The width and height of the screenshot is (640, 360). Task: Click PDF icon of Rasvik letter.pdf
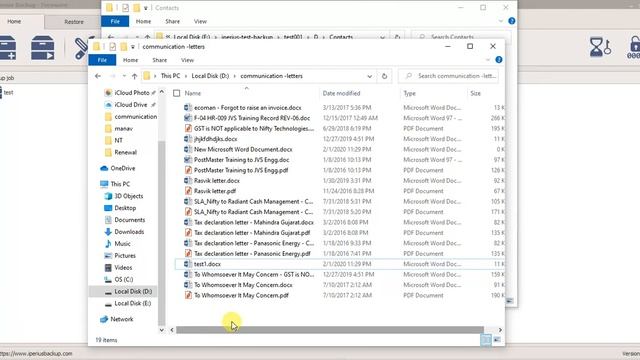click(188, 191)
